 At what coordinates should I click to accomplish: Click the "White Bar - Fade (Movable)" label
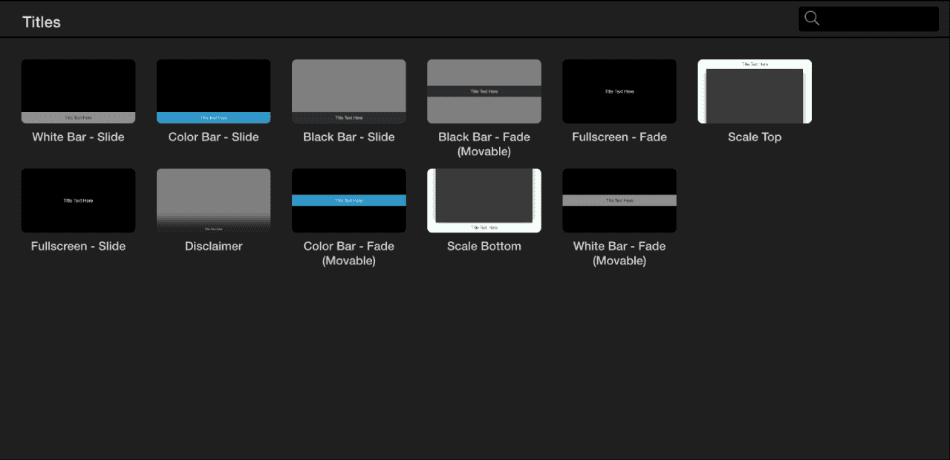[619, 253]
